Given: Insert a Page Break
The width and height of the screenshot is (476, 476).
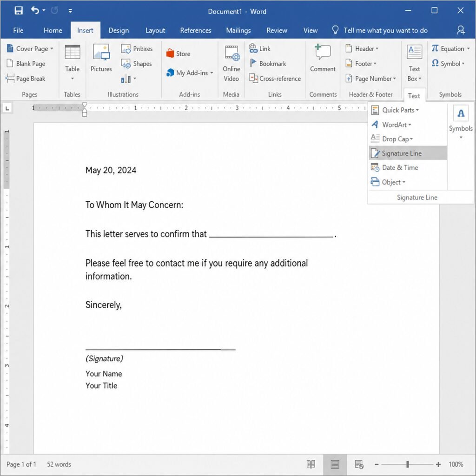Looking at the screenshot, I should (x=26, y=79).
